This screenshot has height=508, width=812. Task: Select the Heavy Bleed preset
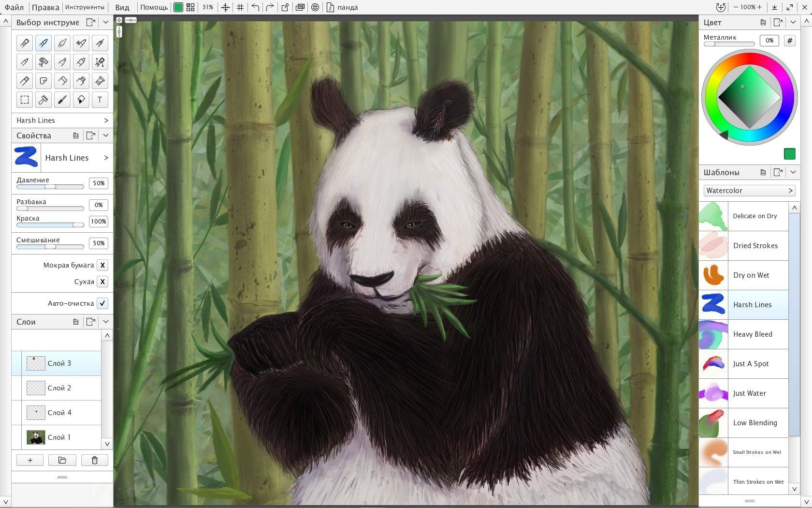coord(744,334)
